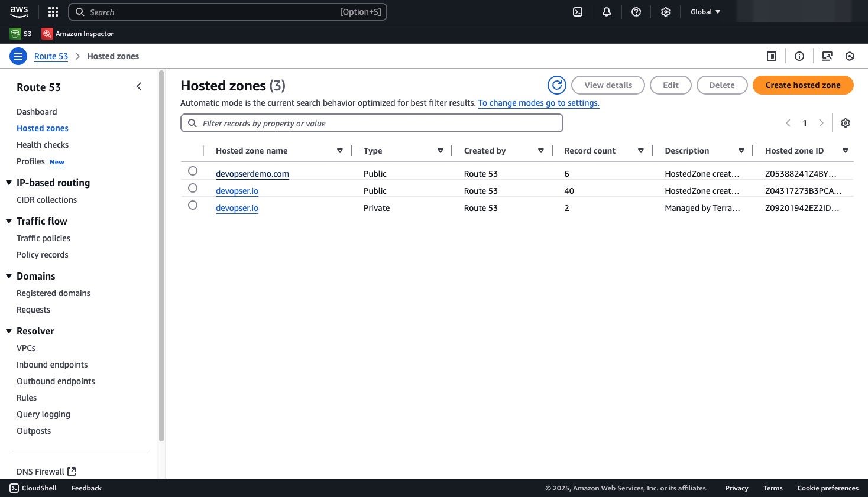Open the help question mark icon
This screenshot has height=497, width=868.
(x=636, y=12)
